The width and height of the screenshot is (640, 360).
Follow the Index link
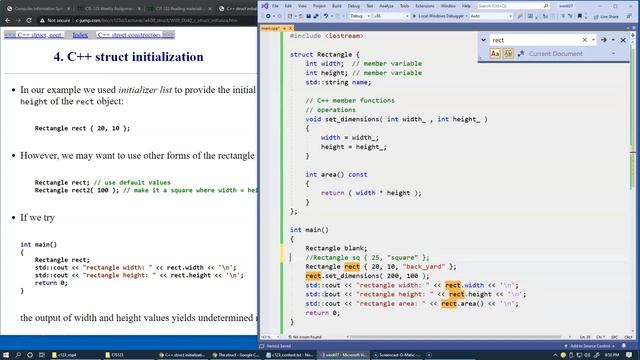[80, 35]
